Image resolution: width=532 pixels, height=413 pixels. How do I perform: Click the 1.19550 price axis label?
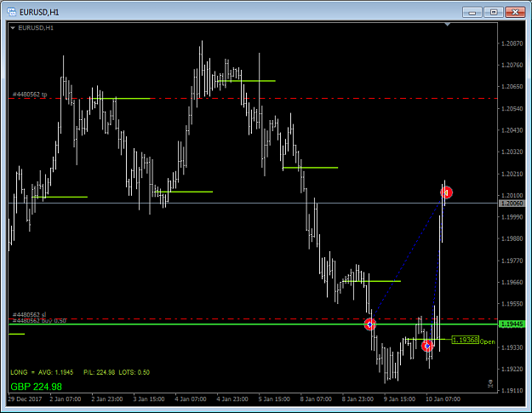click(x=512, y=304)
